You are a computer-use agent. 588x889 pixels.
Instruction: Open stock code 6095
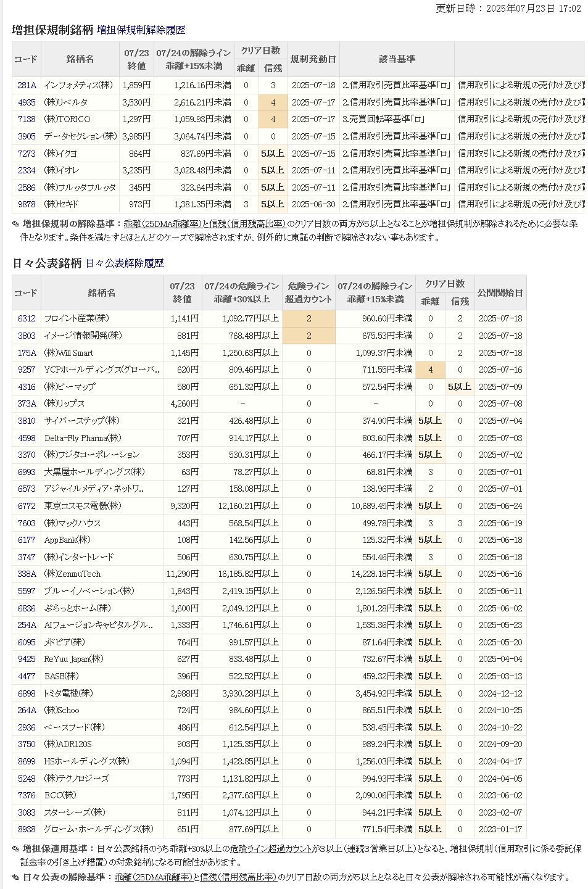click(27, 642)
